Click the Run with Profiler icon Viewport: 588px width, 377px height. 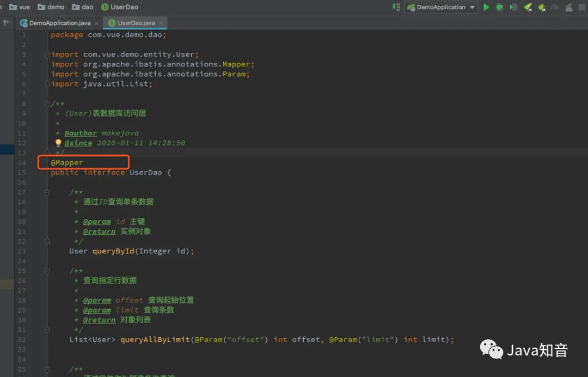tap(555, 7)
